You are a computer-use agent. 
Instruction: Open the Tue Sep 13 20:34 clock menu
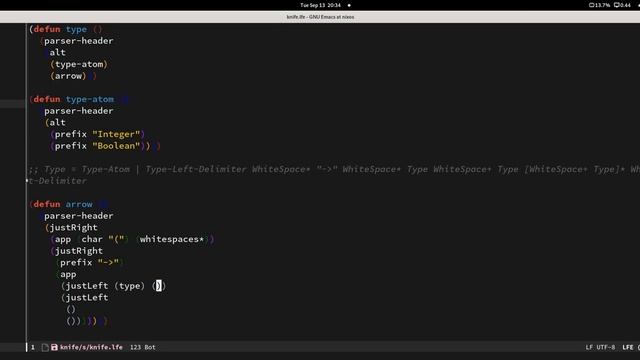(x=320, y=5)
